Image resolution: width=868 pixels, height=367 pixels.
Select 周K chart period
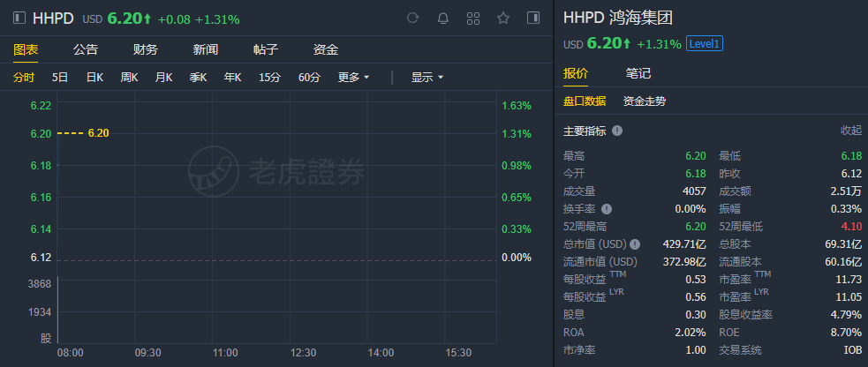pos(129,78)
